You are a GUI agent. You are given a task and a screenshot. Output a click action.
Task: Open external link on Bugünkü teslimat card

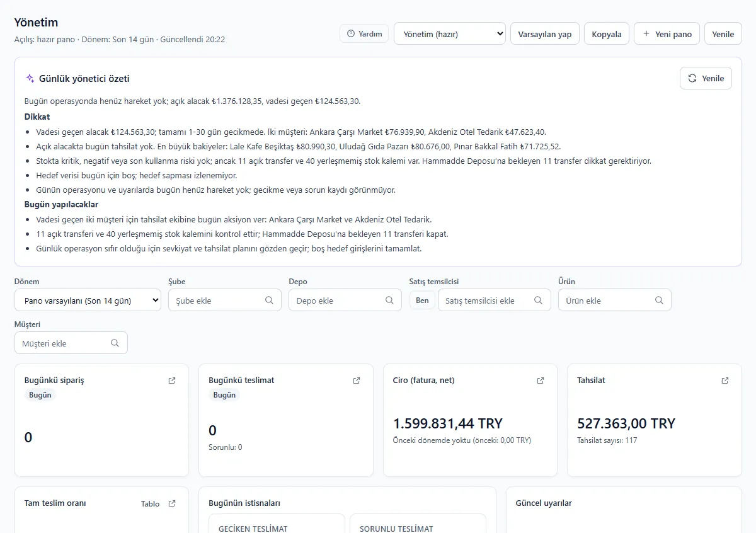(x=357, y=381)
